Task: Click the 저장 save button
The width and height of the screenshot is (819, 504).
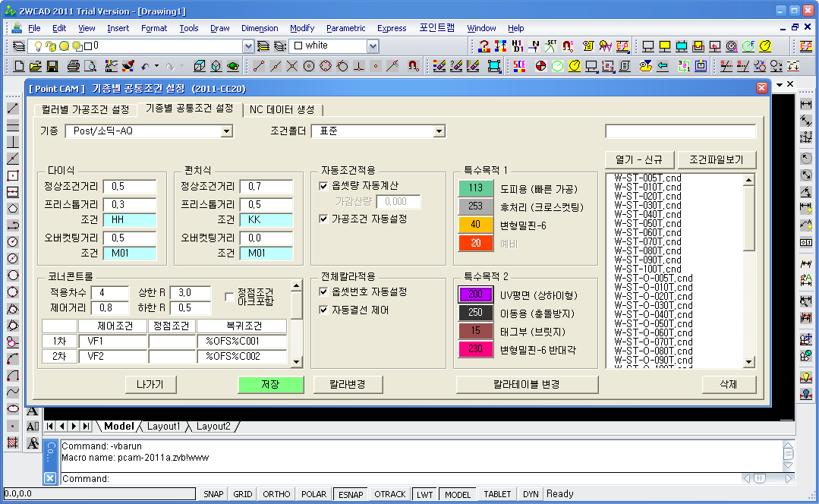Action: pyautogui.click(x=270, y=384)
